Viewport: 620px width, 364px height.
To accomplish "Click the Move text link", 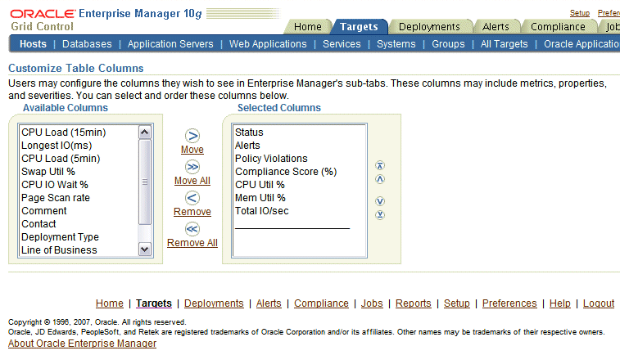I will click(x=192, y=150).
